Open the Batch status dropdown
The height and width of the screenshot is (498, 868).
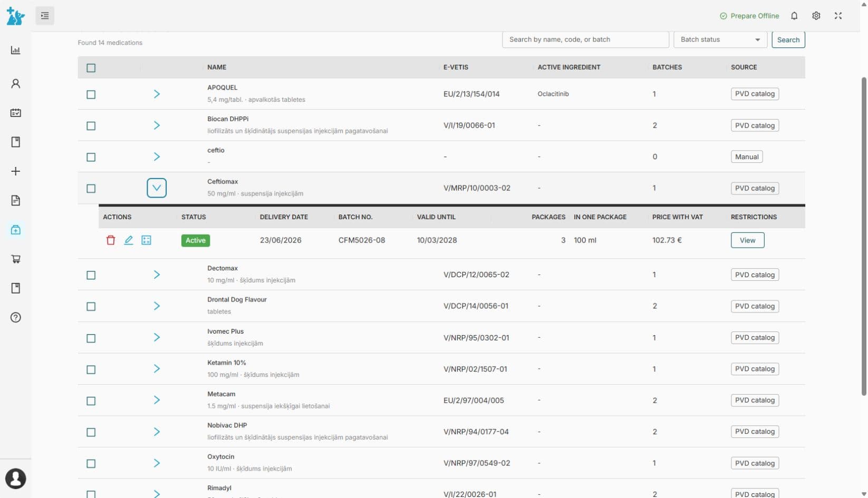(720, 40)
